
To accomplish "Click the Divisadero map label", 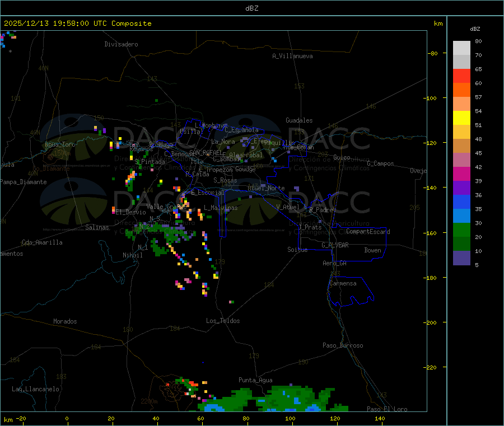I will tap(121, 44).
